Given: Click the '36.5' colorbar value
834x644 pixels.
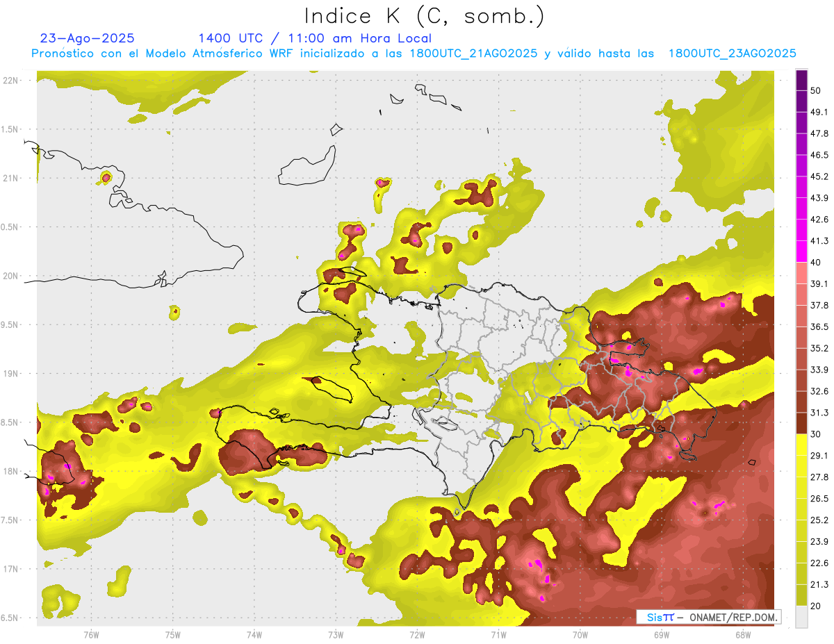Looking at the screenshot, I should [x=819, y=327].
